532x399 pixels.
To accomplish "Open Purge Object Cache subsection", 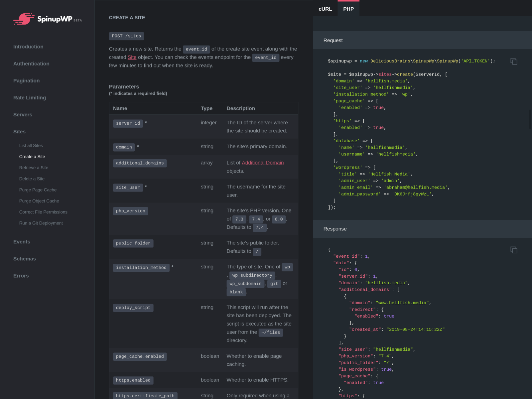I will tap(39, 201).
